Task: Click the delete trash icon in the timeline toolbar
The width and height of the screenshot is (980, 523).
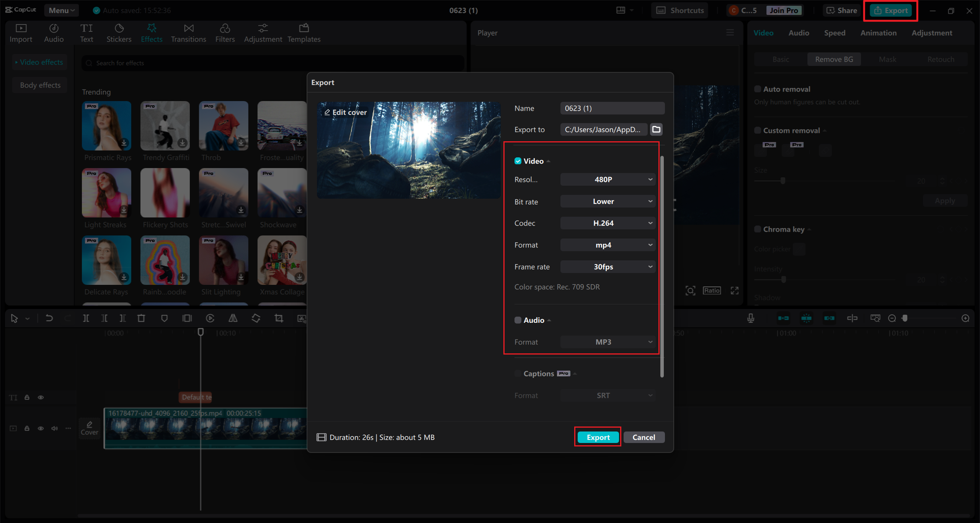Action: pos(141,318)
